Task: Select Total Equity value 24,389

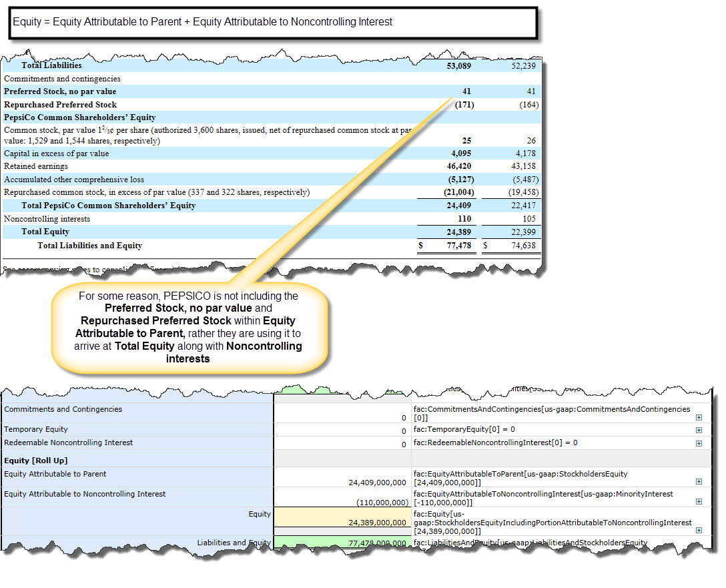Action: point(459,232)
